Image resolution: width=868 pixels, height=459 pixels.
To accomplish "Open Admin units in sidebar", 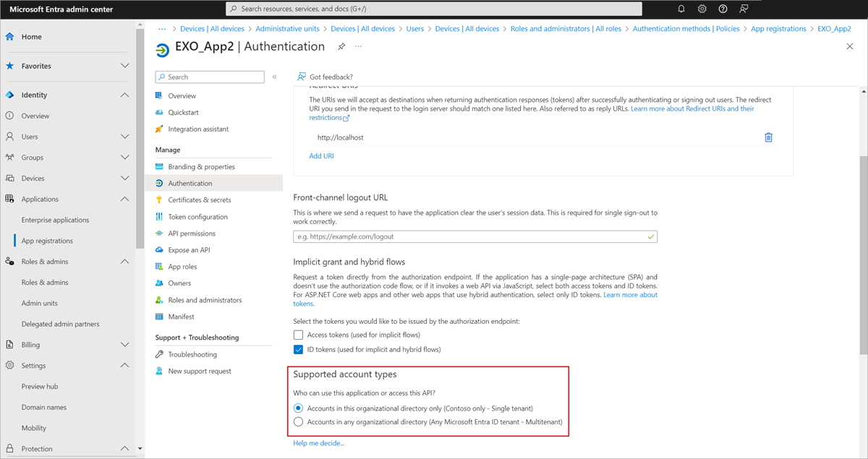I will 40,303.
